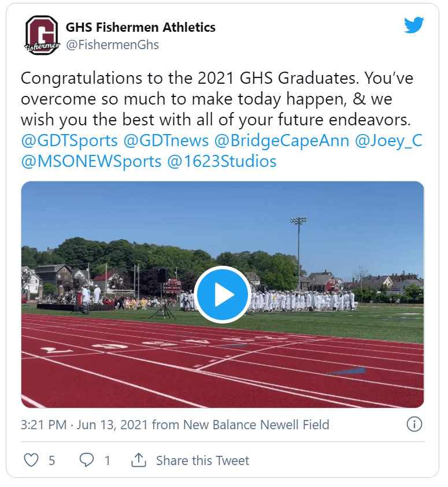Open the New Balance Newell Field location
The width and height of the screenshot is (448, 487).
[x=256, y=425]
